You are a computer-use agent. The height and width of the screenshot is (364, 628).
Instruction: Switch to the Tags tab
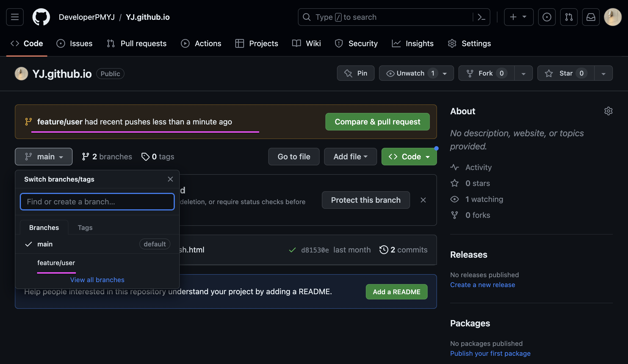[x=85, y=228]
